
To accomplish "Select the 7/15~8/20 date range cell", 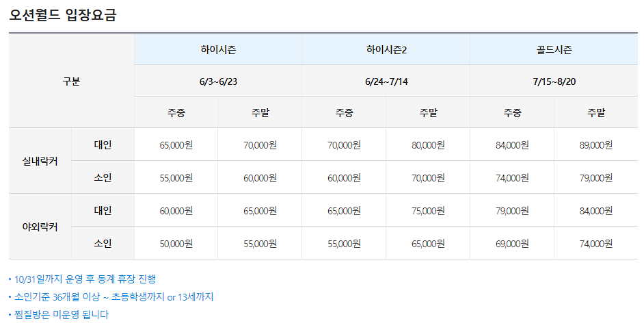I will (x=554, y=81).
